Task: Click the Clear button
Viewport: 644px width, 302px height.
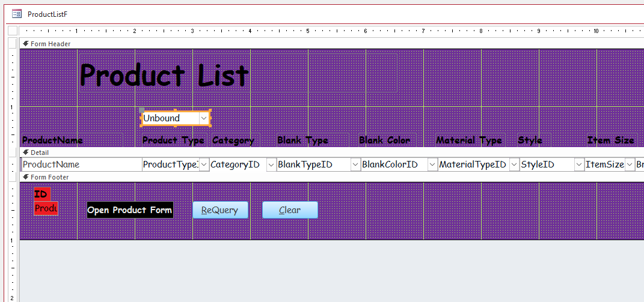Action: tap(290, 210)
